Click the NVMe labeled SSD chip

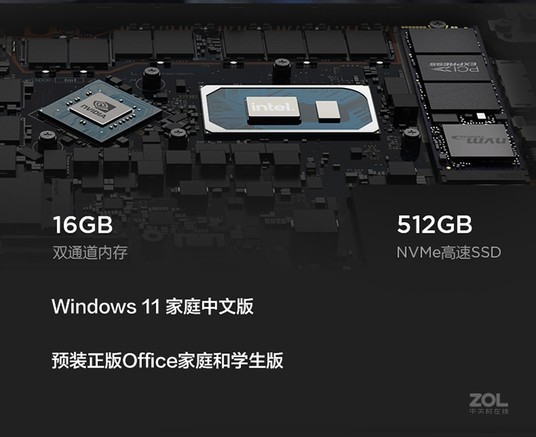click(479, 140)
